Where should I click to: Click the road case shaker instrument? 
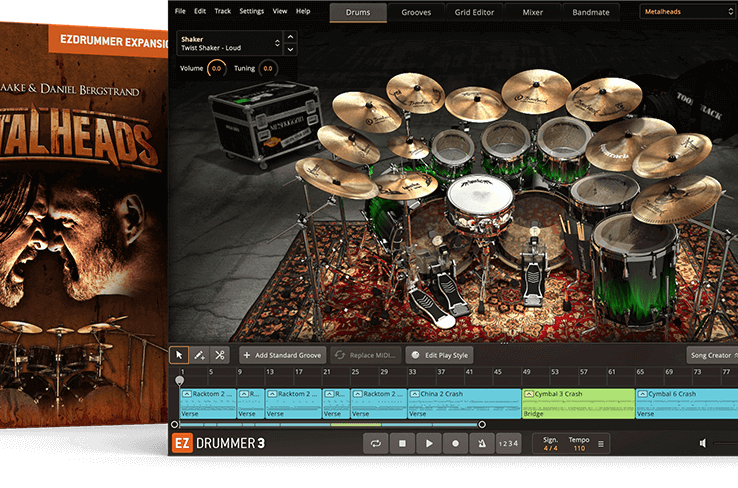265,123
